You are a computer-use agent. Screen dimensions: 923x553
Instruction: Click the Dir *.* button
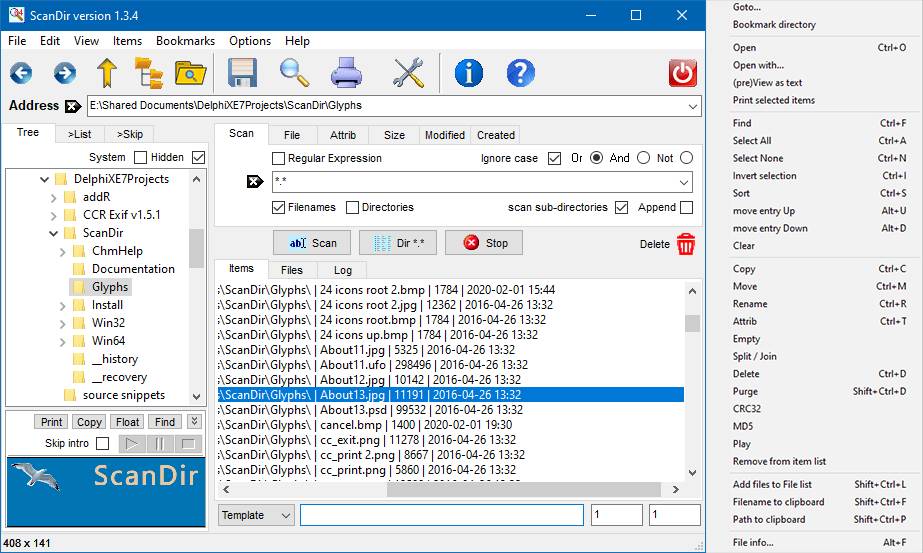pyautogui.click(x=398, y=243)
